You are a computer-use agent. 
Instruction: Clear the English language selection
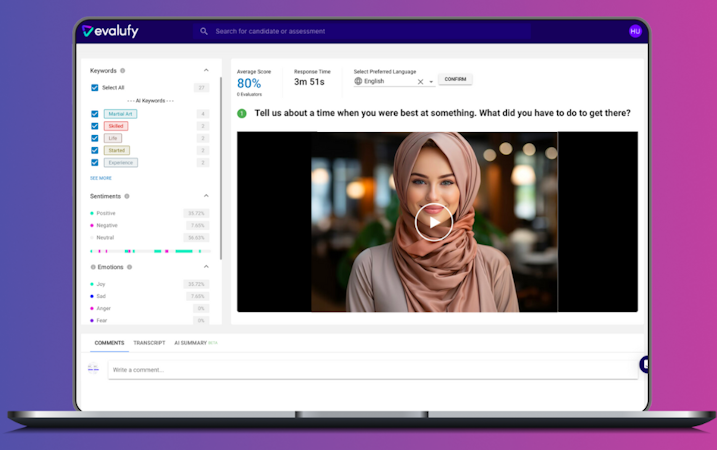[420, 81]
